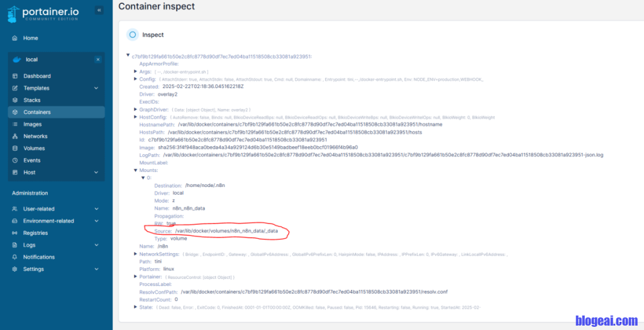The image size is (644, 330).
Task: Click the Volumes database icon
Action: 16,149
